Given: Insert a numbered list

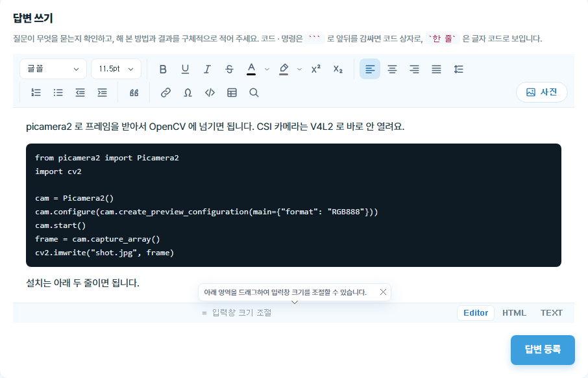Looking at the screenshot, I should pyautogui.click(x=36, y=93).
